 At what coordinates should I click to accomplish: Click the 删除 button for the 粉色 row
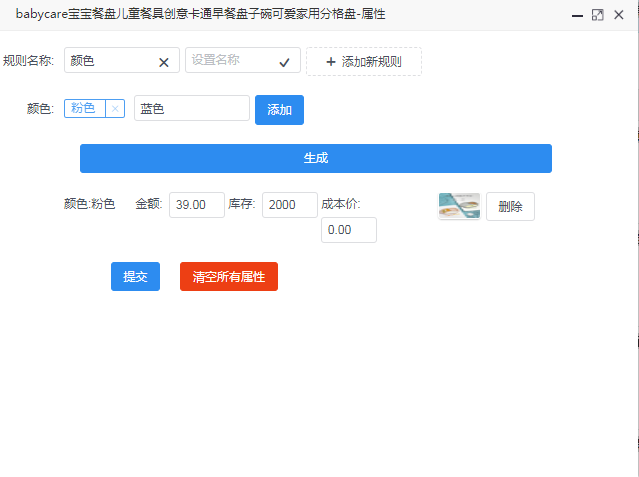(510, 206)
